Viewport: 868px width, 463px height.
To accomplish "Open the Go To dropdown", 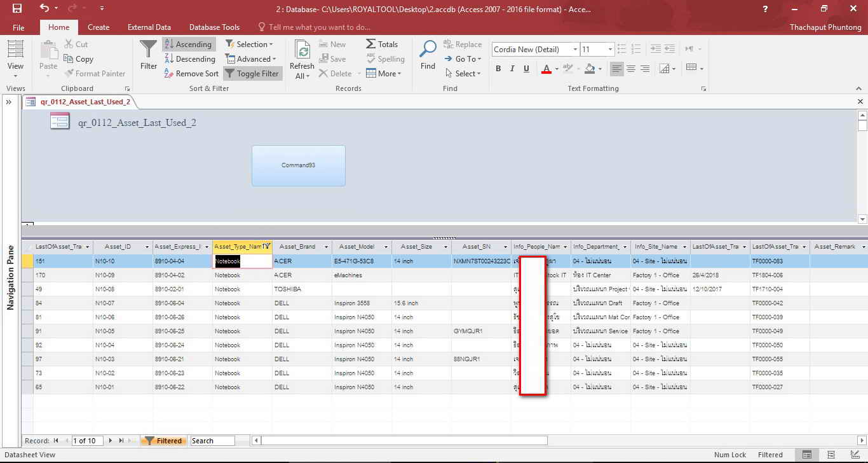I will pyautogui.click(x=463, y=59).
